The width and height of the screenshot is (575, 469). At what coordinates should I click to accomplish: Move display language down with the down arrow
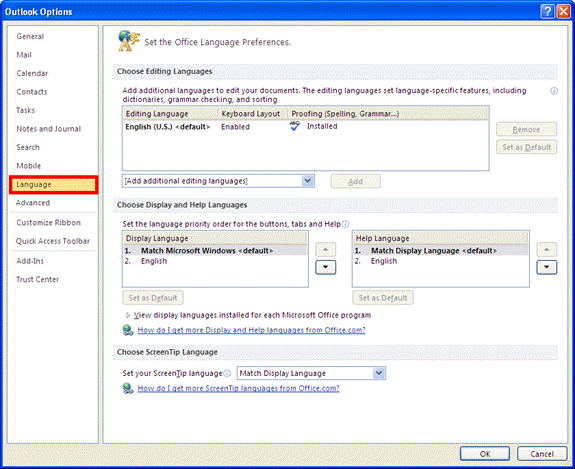[x=326, y=267]
